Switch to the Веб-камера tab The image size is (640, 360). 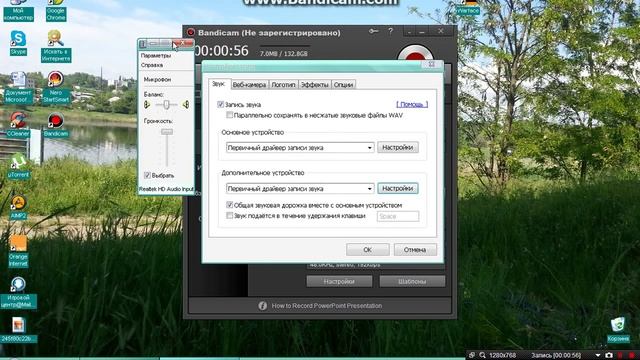249,84
